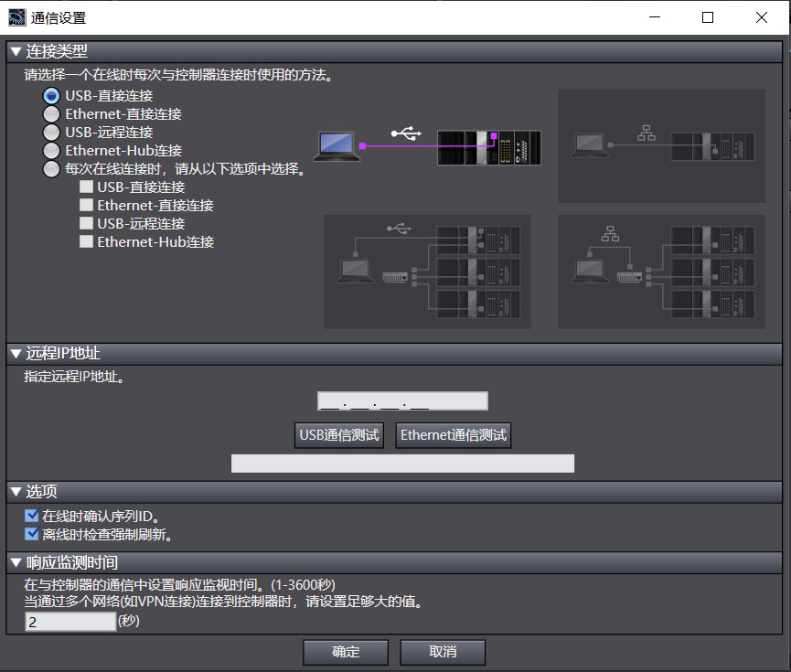
Task: Choose the USB-远程连接 option
Action: click(52, 132)
